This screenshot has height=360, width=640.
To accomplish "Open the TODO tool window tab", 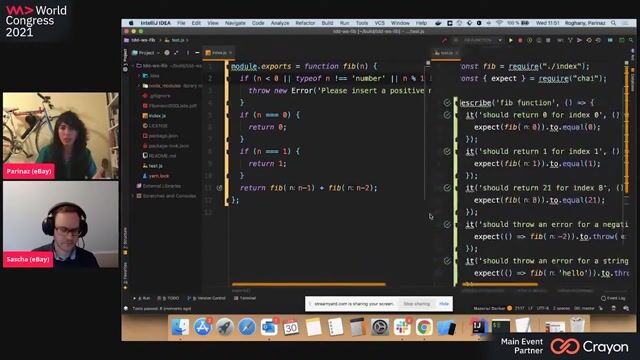I will (x=168, y=298).
